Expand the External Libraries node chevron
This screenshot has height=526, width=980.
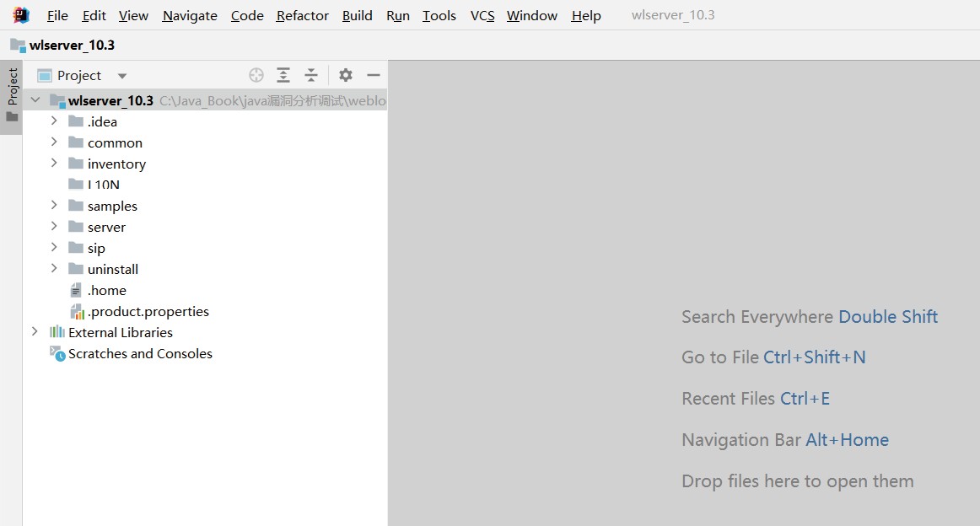[35, 332]
